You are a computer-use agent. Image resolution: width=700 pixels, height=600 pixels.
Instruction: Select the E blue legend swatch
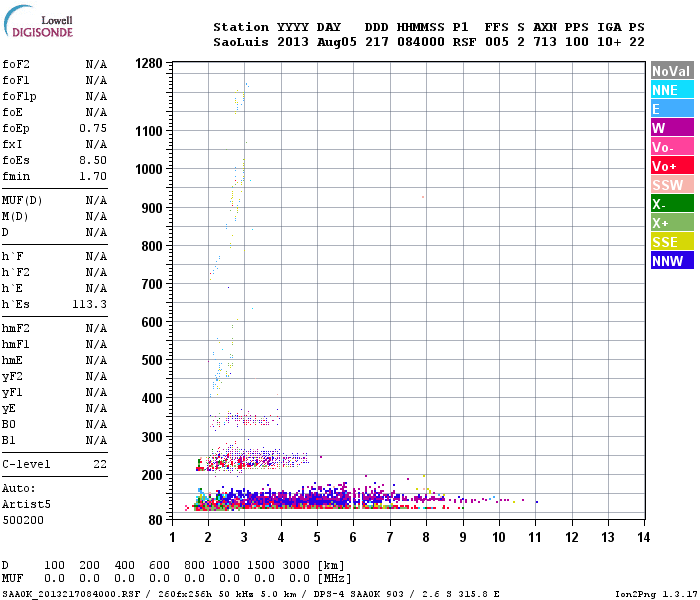(x=672, y=108)
